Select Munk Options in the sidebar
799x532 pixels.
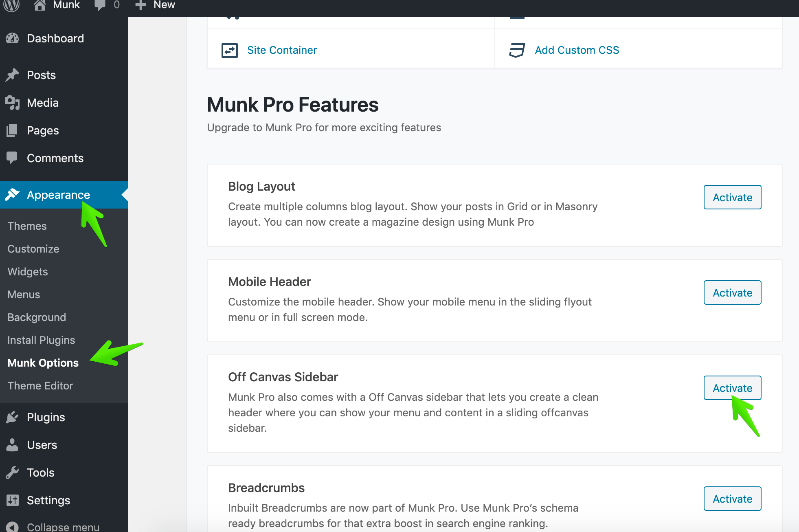click(x=43, y=363)
